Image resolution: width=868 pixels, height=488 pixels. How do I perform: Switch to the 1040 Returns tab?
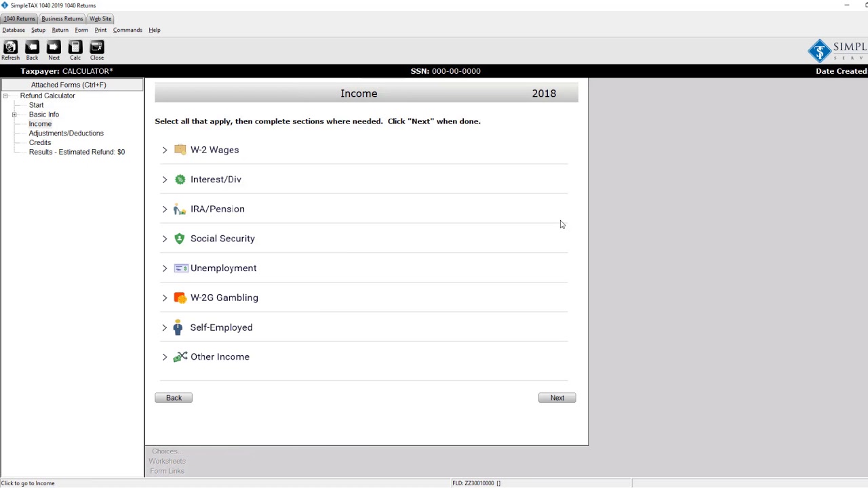click(19, 19)
